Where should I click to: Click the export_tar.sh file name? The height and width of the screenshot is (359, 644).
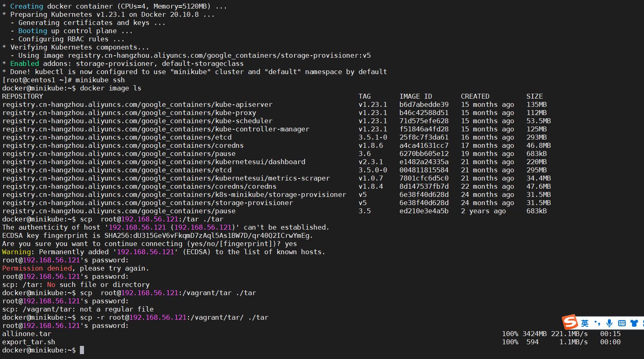coord(29,342)
